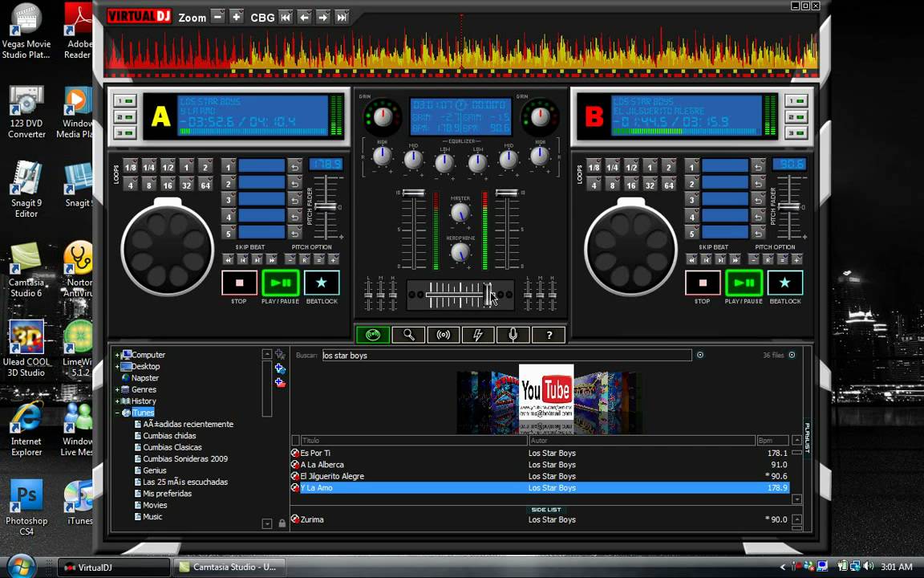Click the CBG left arrow button
The width and height of the screenshot is (924, 578).
coord(304,17)
